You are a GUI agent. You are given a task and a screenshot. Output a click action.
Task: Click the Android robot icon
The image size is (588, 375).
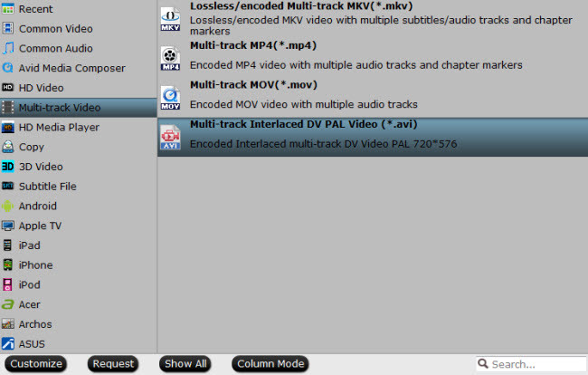[x=7, y=206]
